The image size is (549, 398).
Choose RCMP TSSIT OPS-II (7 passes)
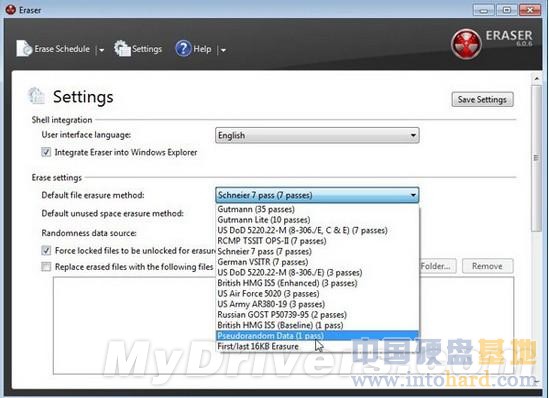pyautogui.click(x=317, y=241)
